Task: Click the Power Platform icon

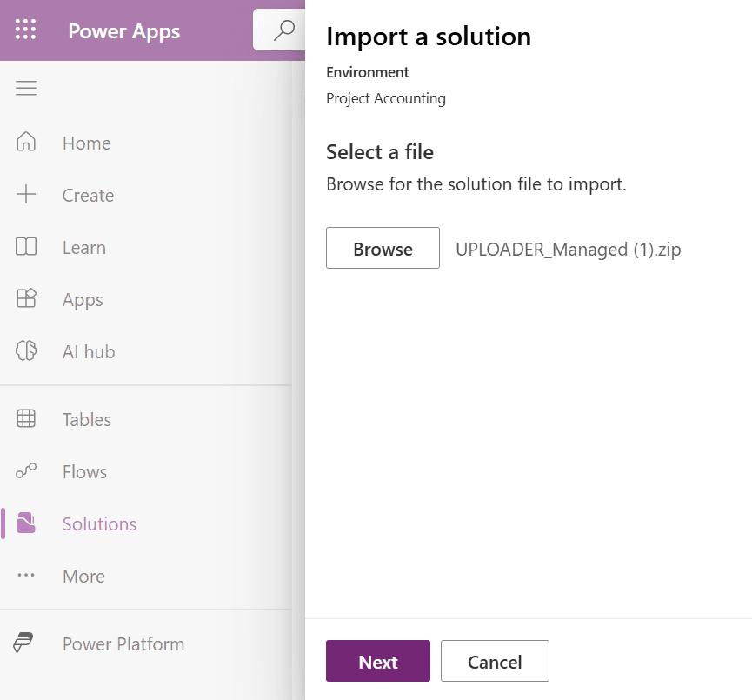Action: pos(23,643)
